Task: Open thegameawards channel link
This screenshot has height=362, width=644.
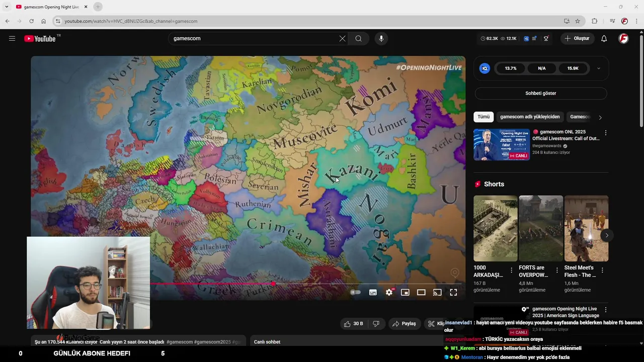Action: pyautogui.click(x=547, y=146)
